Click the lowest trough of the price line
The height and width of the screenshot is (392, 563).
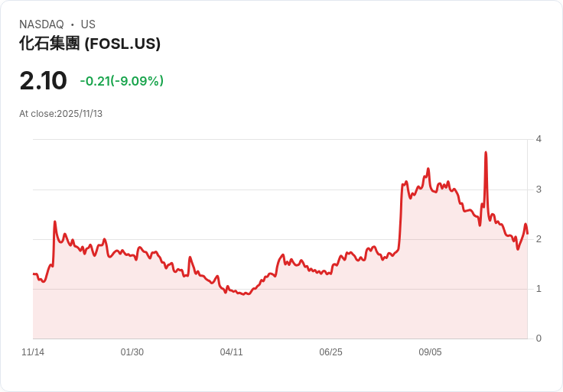click(245, 294)
